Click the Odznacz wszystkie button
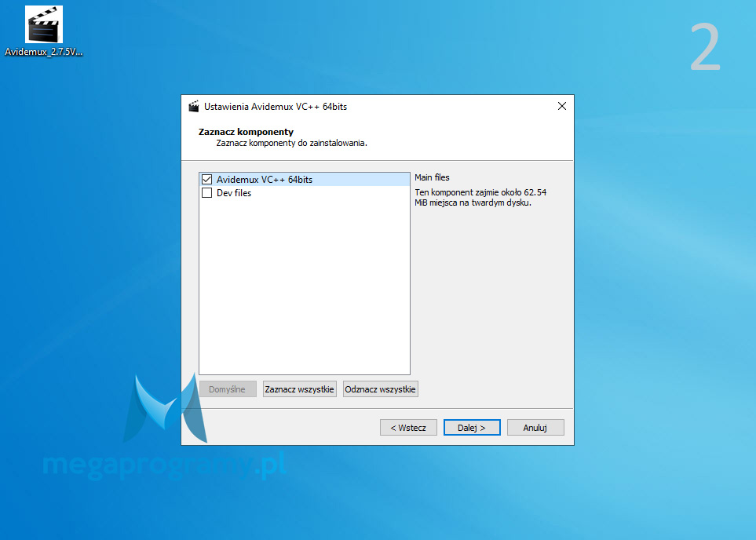 click(381, 389)
